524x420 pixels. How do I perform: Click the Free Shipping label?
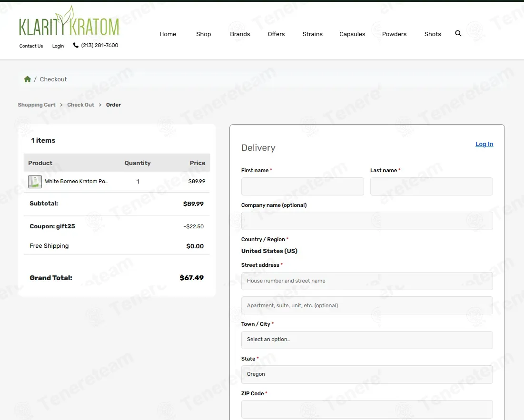[x=49, y=246]
